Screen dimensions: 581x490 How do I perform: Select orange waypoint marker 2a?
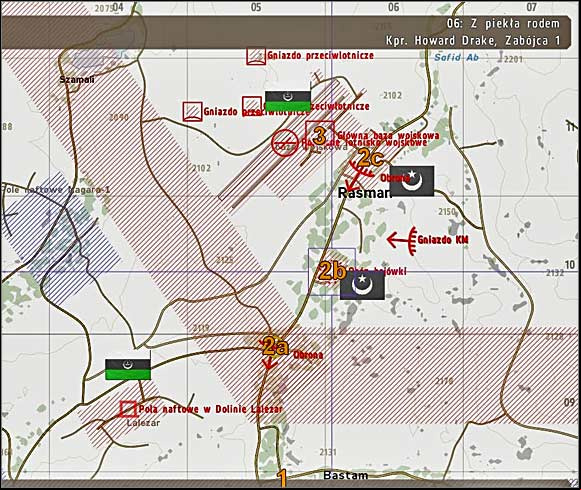[x=275, y=347]
